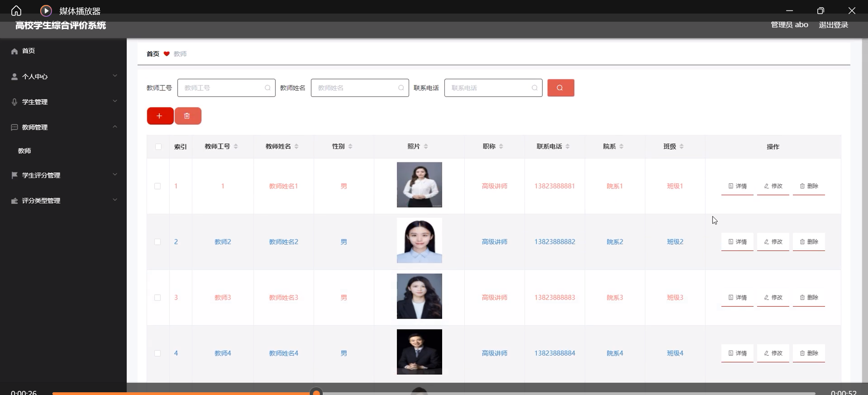
Task: Check the 教师3 row checkbox
Action: coord(157,297)
